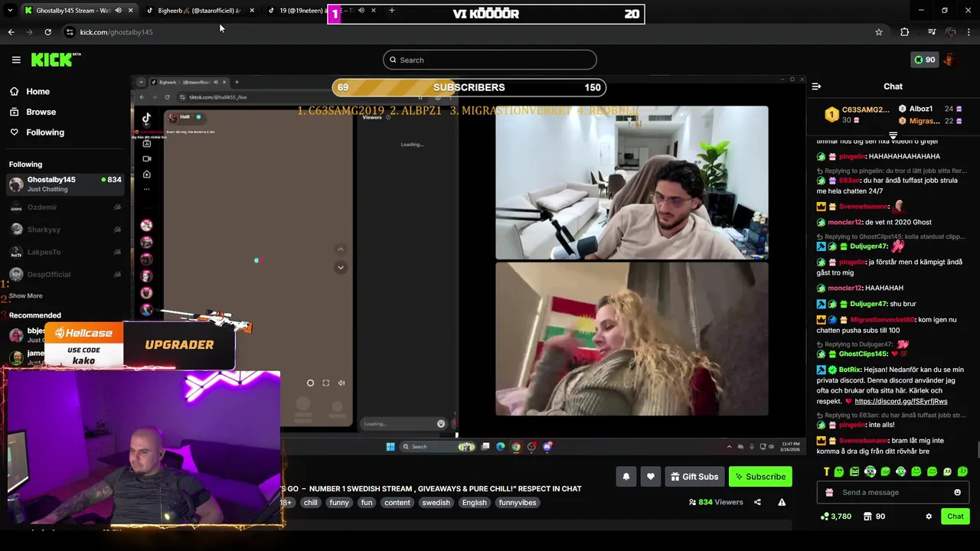Open top gifter C63SAMG2 in leaderboard
This screenshot has height=551, width=980.
pyautogui.click(x=856, y=115)
